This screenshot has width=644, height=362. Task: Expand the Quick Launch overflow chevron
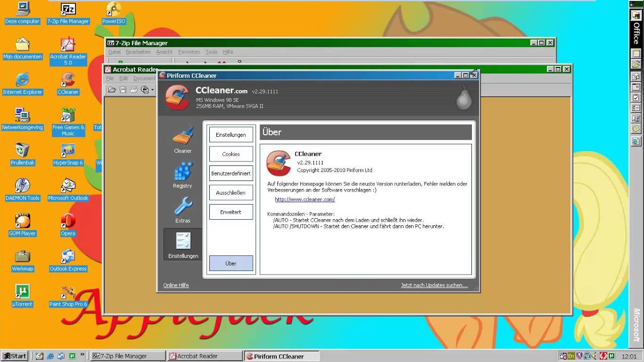click(x=83, y=354)
